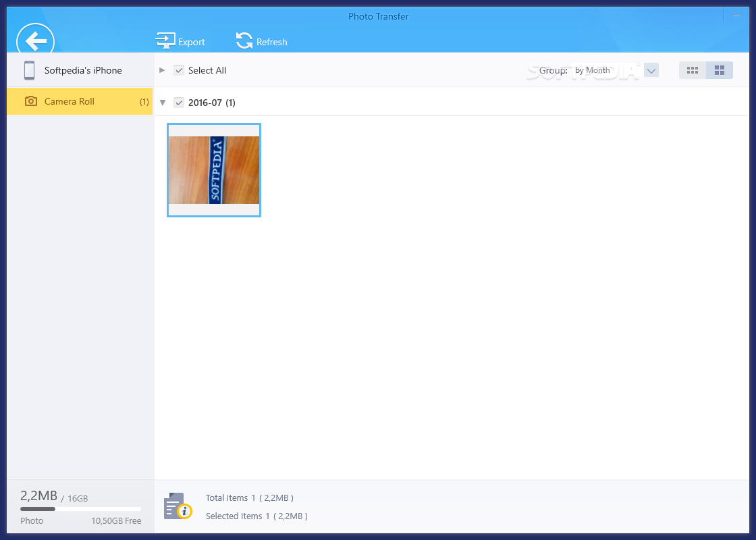Click Selected Items 1 (2,2MB) text
This screenshot has width=756, height=540.
256,516
